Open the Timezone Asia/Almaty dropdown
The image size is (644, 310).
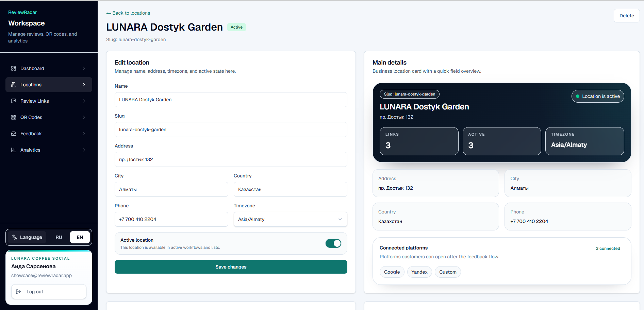click(291, 219)
